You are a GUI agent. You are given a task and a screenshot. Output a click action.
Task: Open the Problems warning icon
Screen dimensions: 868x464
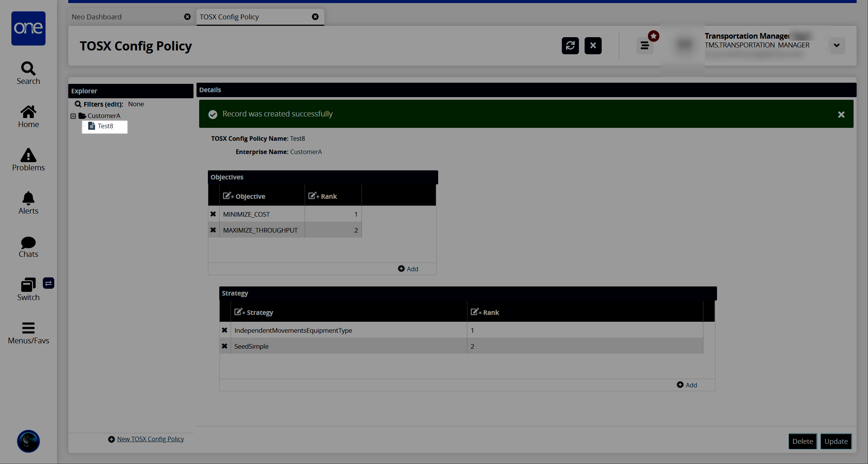point(28,160)
